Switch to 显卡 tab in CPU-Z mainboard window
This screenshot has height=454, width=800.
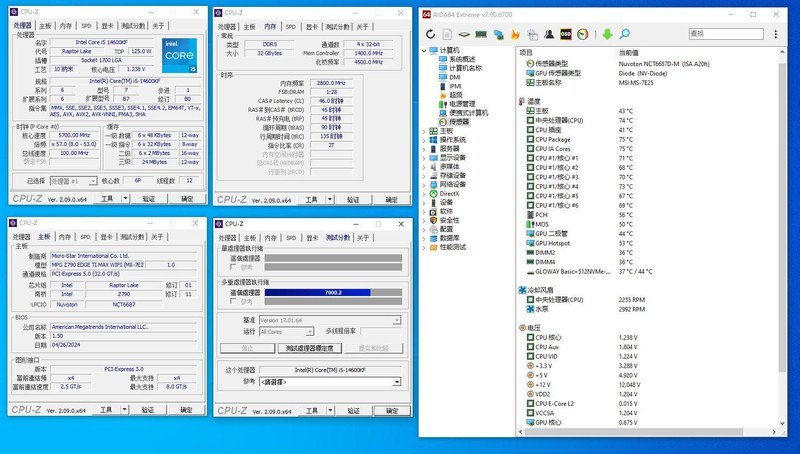coord(106,237)
